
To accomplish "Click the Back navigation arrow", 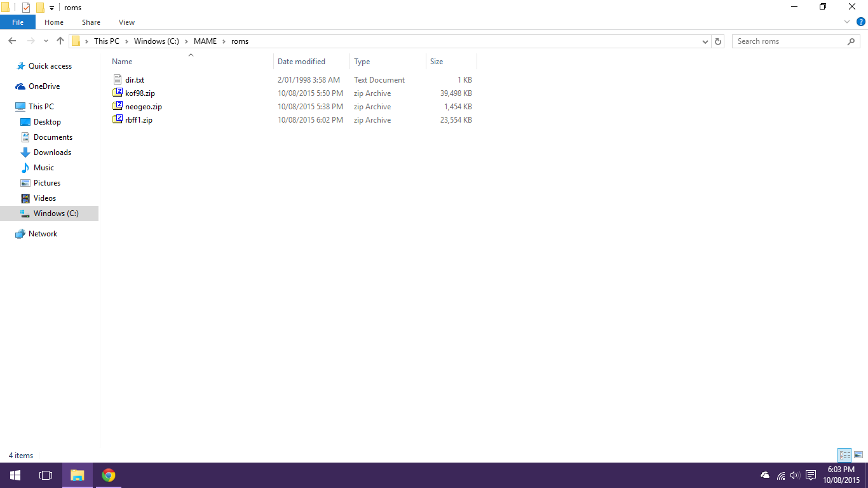I will point(12,41).
